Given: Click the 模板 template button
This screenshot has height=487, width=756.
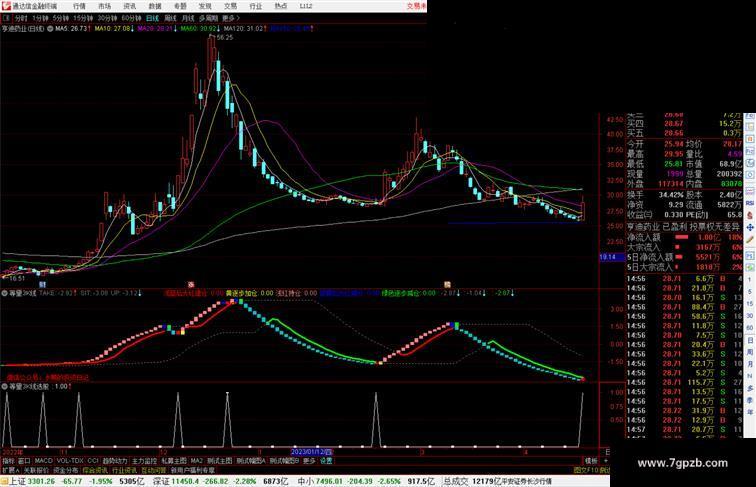Looking at the screenshot, I should 591,461.
